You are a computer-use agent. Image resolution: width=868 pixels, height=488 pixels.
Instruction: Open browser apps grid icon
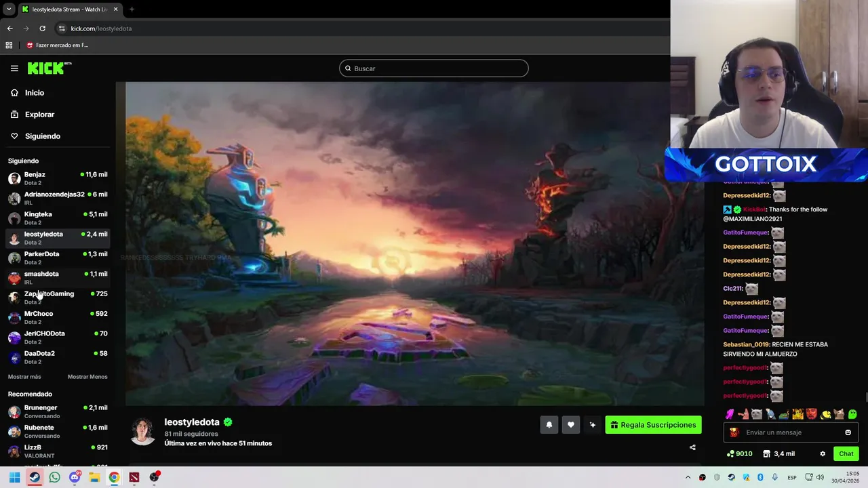click(x=9, y=45)
